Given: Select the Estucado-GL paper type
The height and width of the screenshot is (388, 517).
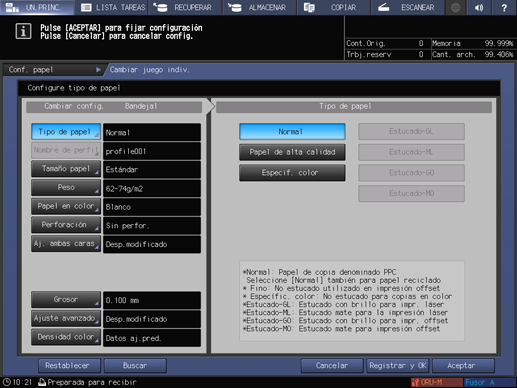Looking at the screenshot, I should tap(411, 132).
